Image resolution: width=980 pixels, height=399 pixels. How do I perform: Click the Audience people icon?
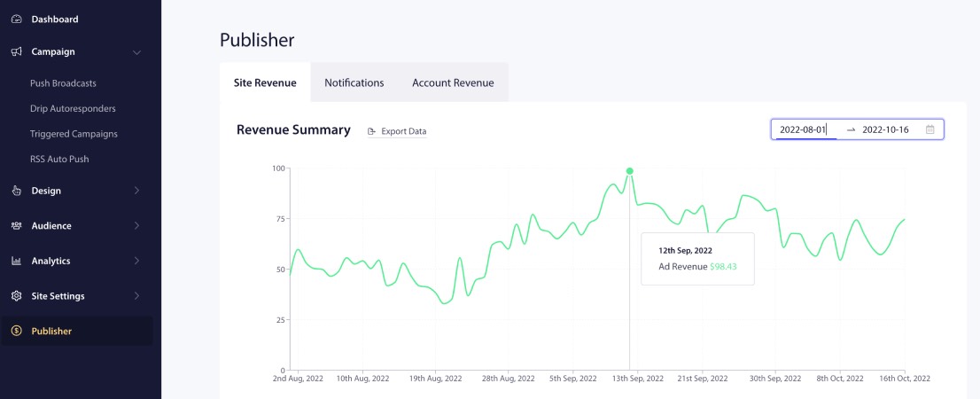[17, 226]
